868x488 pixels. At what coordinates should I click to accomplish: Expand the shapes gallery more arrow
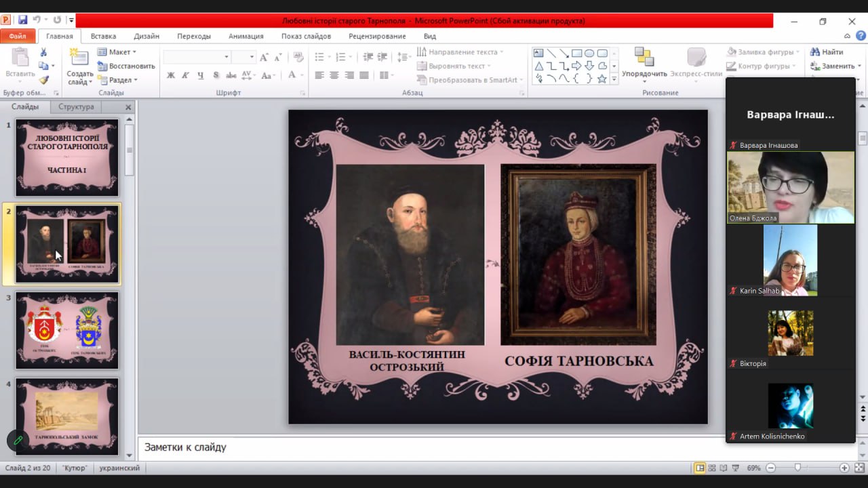pos(614,79)
